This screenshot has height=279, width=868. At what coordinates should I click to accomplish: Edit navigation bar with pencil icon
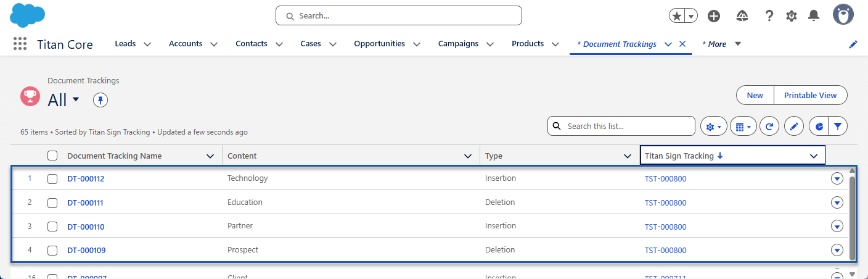tap(853, 44)
